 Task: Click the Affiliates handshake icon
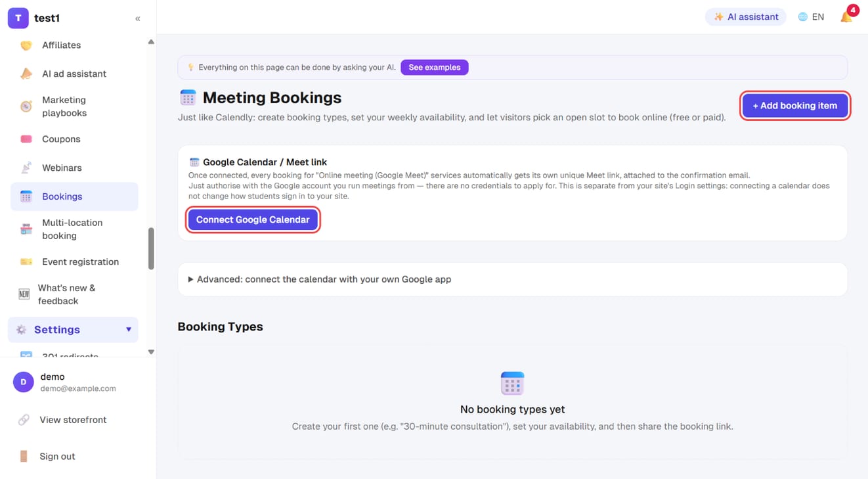point(26,45)
